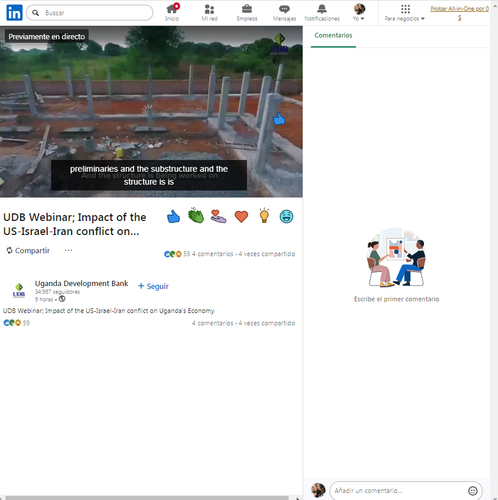Open the LinkedIn home logo
This screenshot has height=500, width=498.
14,13
